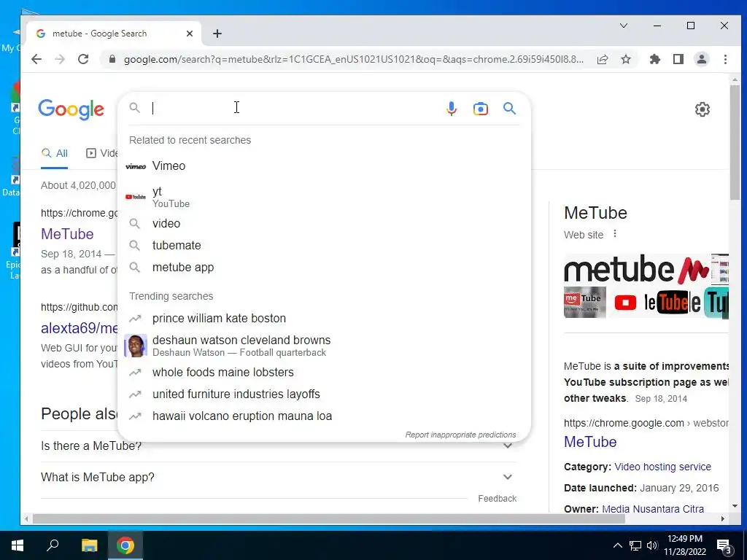Open Windows Start menu
Viewport: 747px width, 560px height.
point(18,545)
